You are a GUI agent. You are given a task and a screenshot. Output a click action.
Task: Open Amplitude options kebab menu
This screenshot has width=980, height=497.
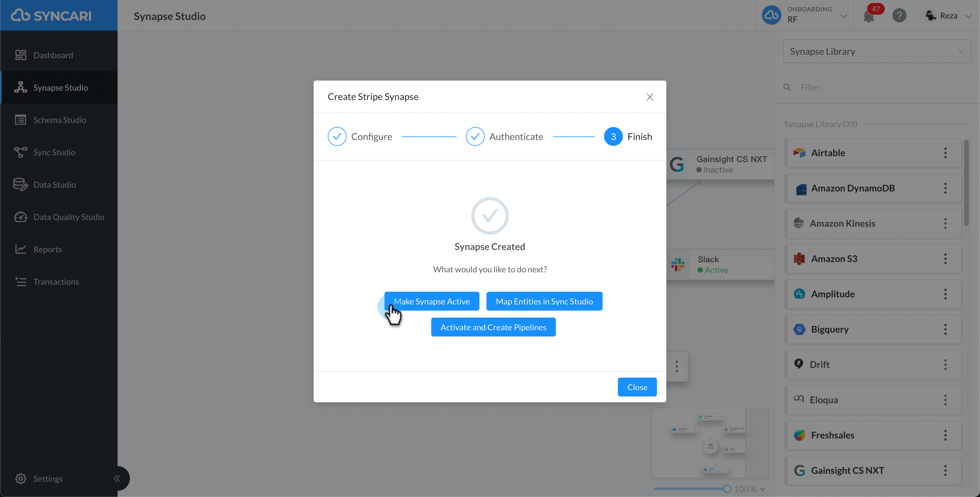pyautogui.click(x=945, y=294)
